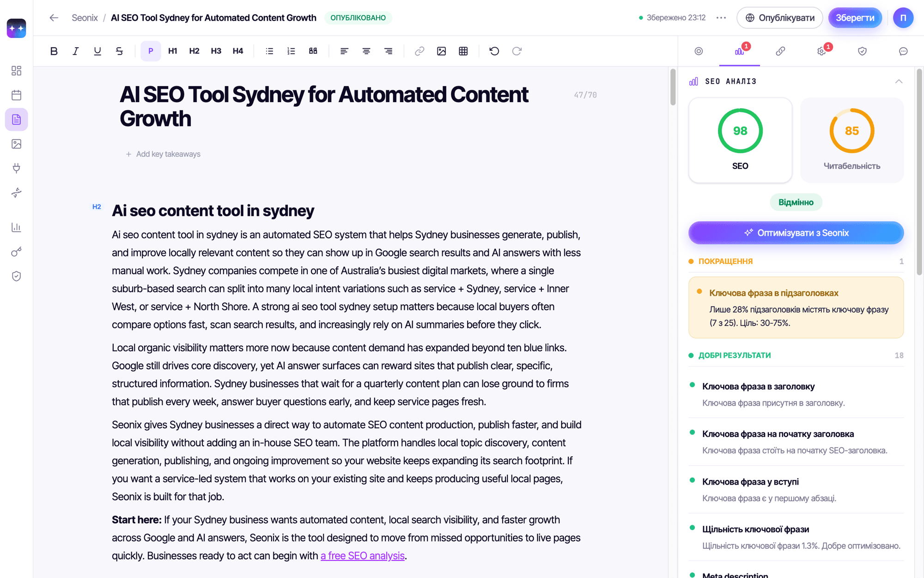Click Оптимізувати з Seonix button
Viewport: 924px width, 578px height.
pyautogui.click(x=796, y=233)
